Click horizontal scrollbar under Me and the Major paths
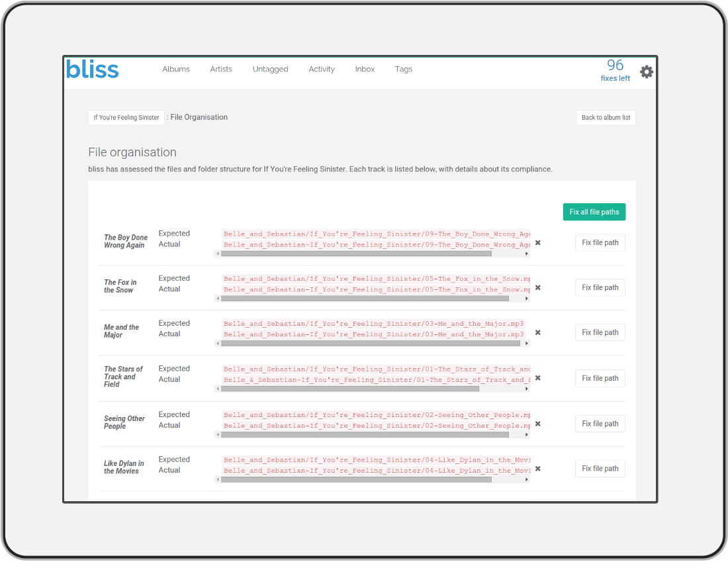The image size is (728, 570). [x=371, y=344]
